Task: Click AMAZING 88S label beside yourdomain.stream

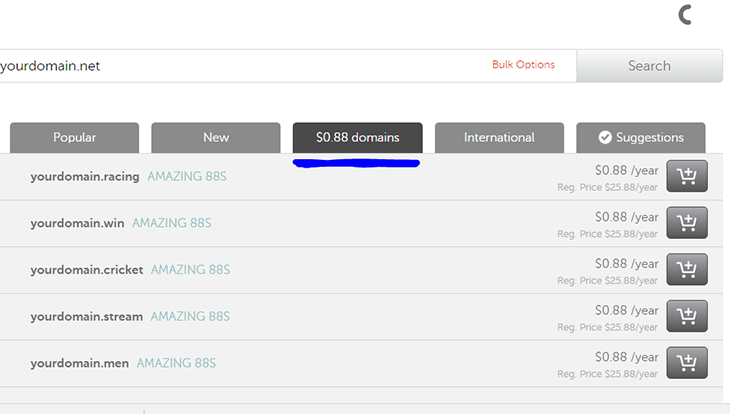Action: pos(190,316)
